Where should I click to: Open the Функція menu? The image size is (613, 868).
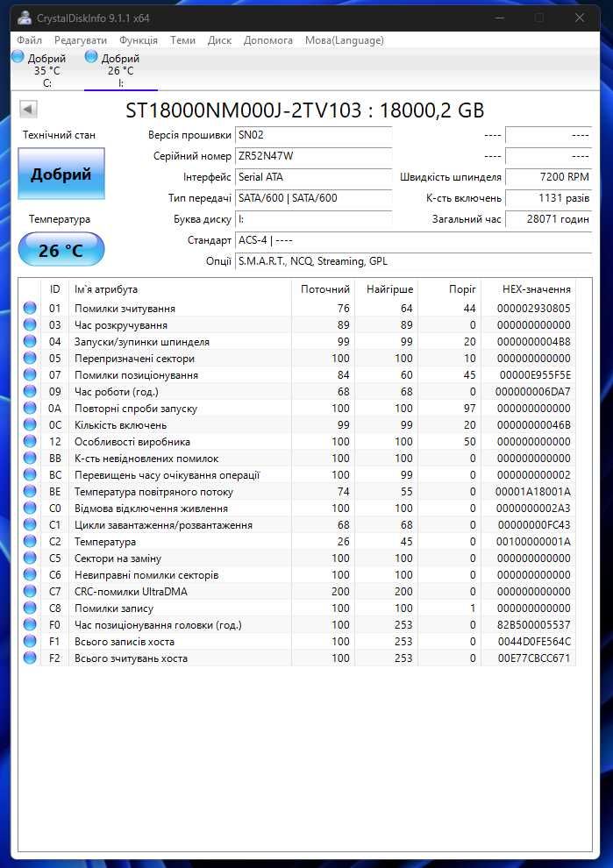click(139, 40)
